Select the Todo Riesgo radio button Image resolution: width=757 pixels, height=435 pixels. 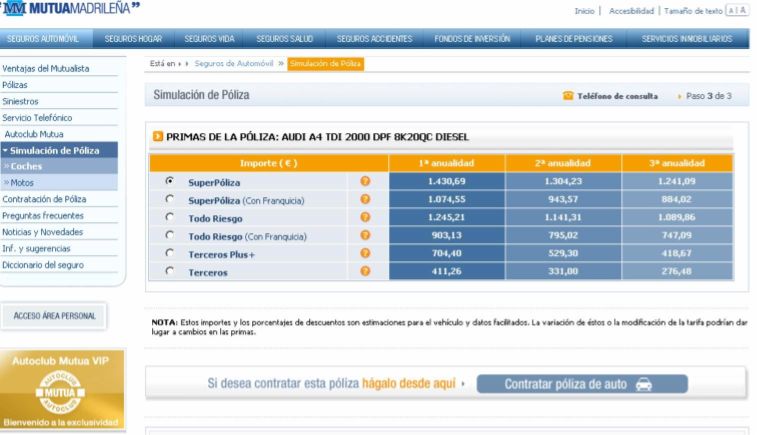(x=169, y=217)
